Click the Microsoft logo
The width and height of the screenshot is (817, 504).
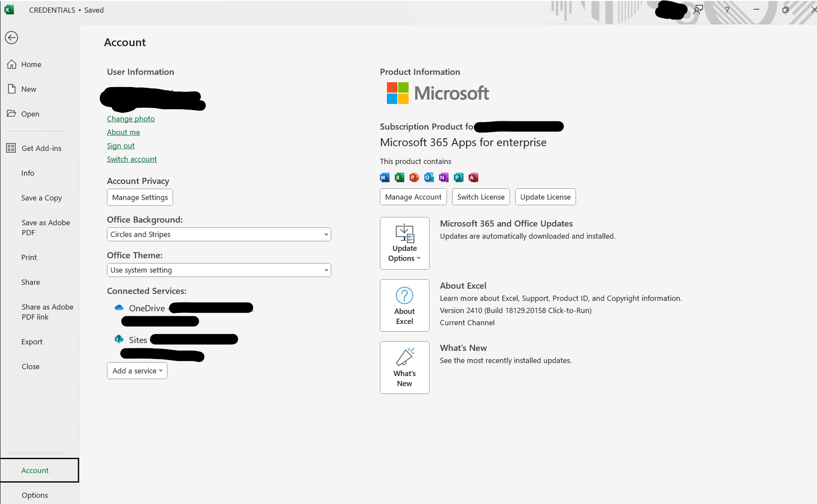(x=438, y=93)
